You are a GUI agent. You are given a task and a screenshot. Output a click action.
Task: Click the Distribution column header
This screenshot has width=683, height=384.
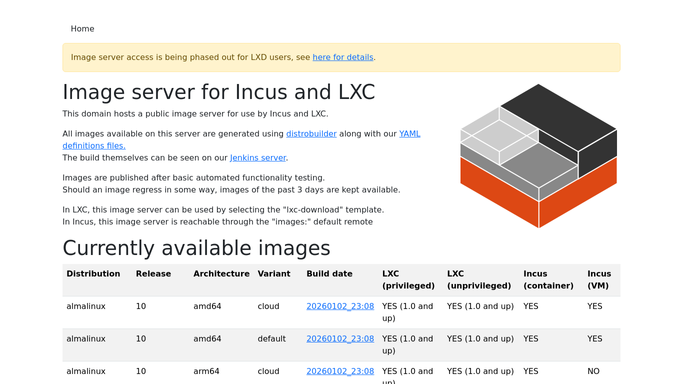[93, 274]
